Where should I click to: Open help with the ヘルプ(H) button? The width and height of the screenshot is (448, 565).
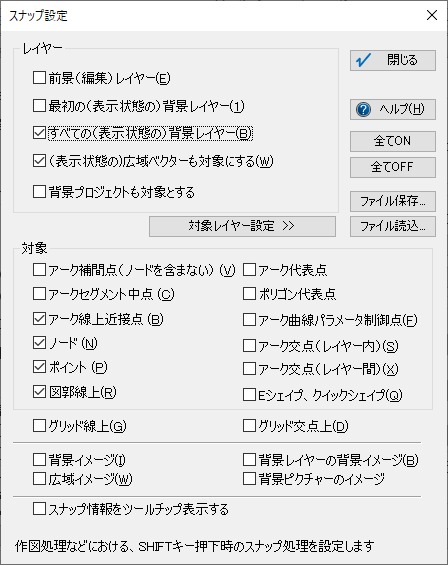click(392, 109)
